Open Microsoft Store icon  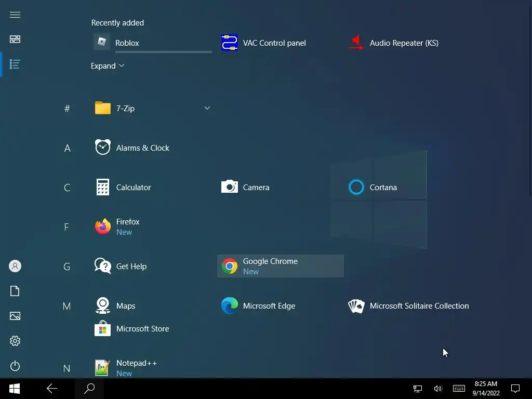[103, 328]
